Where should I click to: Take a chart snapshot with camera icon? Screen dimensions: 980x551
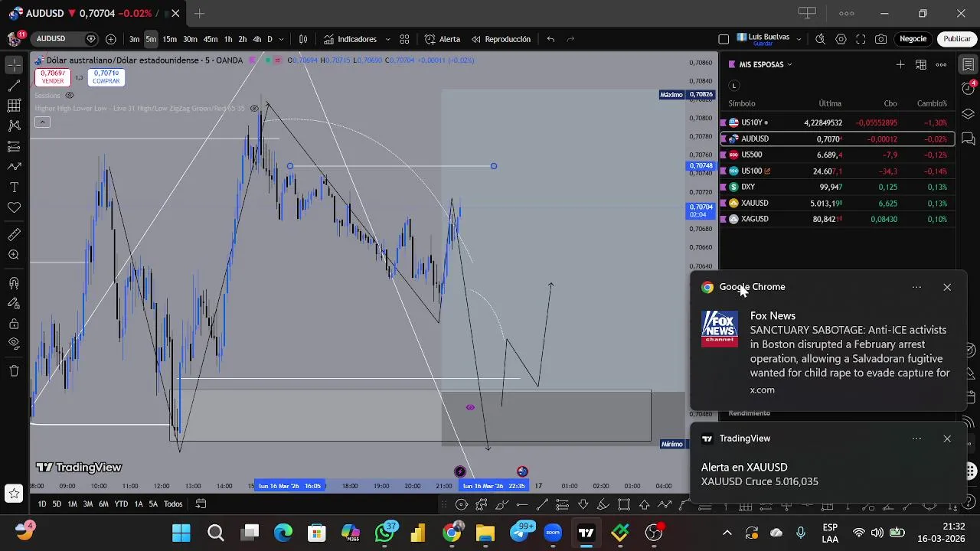pos(881,39)
